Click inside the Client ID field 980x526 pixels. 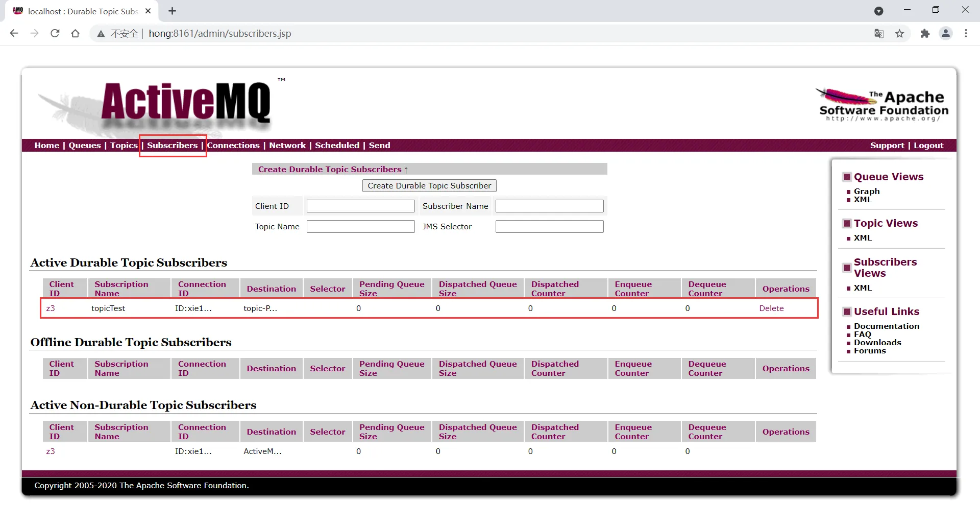click(x=360, y=206)
